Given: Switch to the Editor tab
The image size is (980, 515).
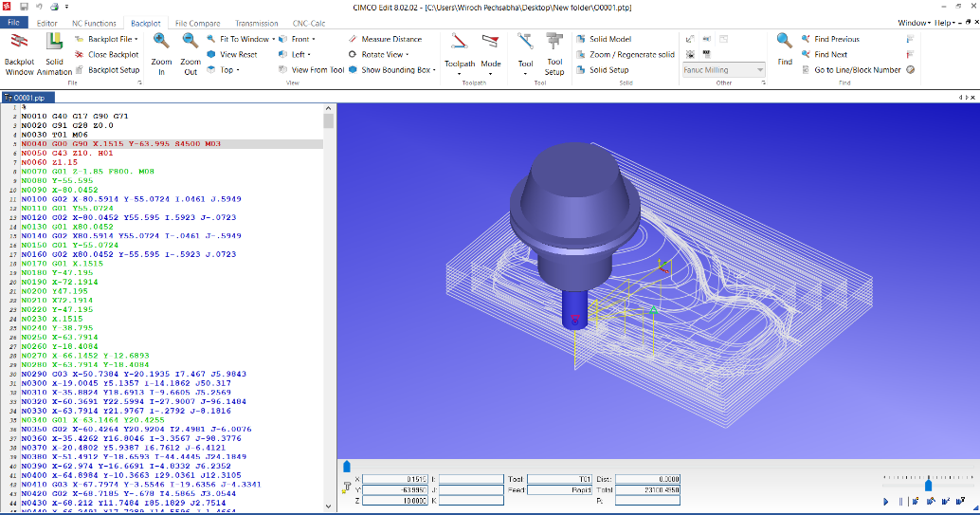Looking at the screenshot, I should (x=46, y=23).
